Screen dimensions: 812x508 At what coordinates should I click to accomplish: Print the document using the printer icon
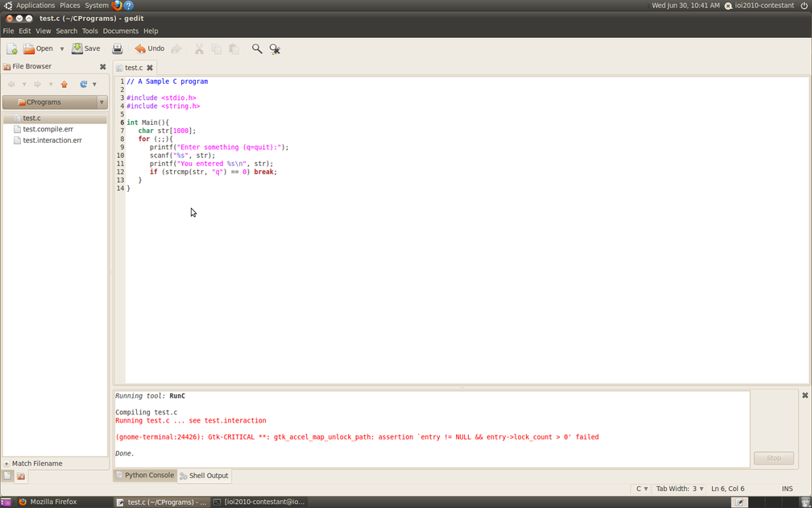118,48
